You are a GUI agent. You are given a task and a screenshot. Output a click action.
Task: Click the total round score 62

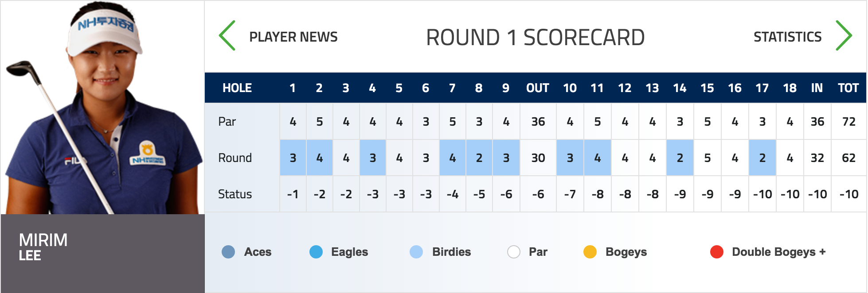[849, 158]
